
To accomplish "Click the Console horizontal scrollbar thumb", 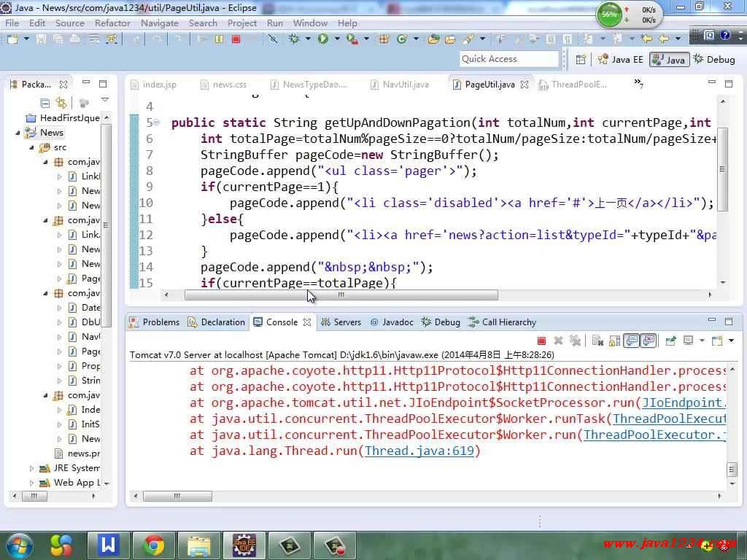I will click(x=177, y=496).
